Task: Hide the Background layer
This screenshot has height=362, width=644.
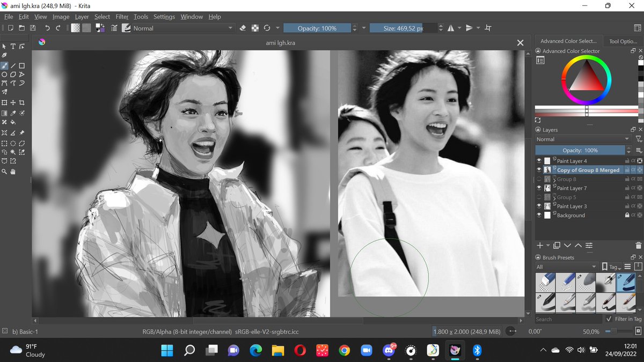Action: (x=539, y=215)
